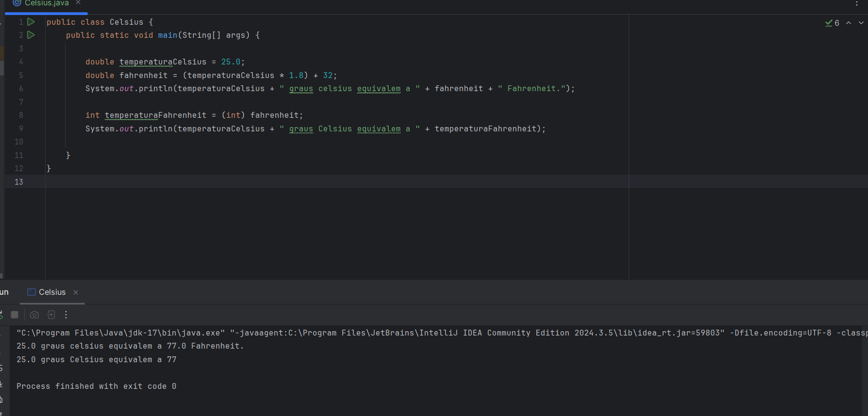868x416 pixels.
Task: Open editor tab options menu (three dots)
Action: 857,3
